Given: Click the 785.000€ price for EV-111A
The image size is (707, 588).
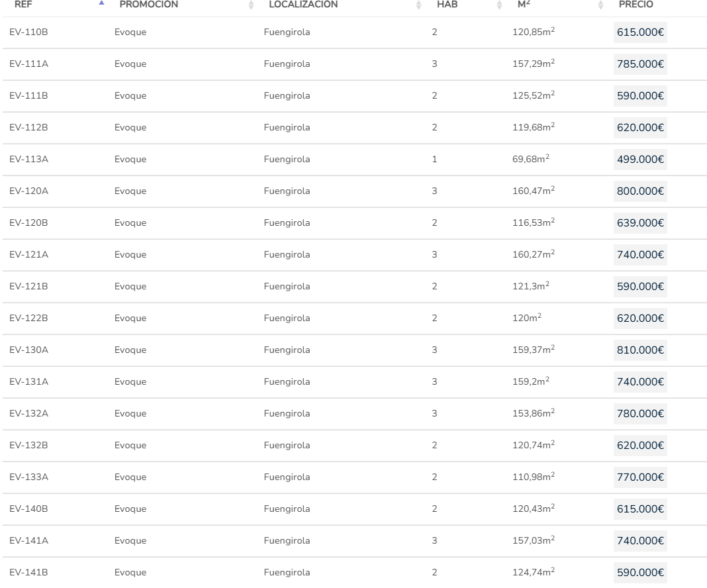Looking at the screenshot, I should click(640, 64).
